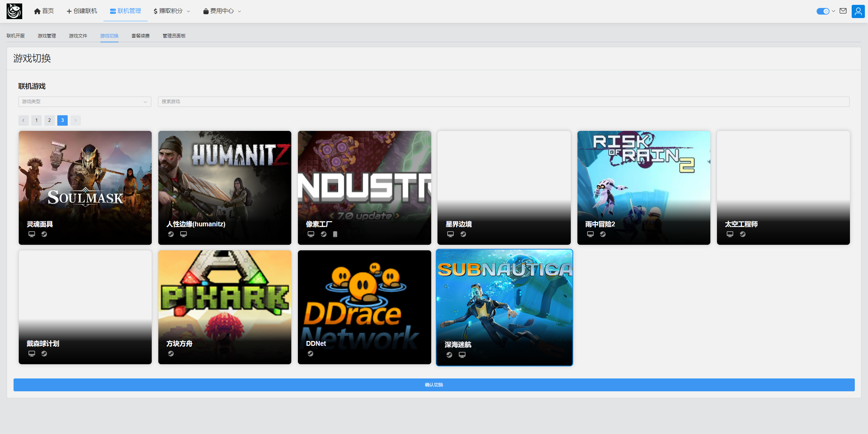Select the 太空工程师 game card
The height and width of the screenshot is (434, 868).
click(783, 188)
